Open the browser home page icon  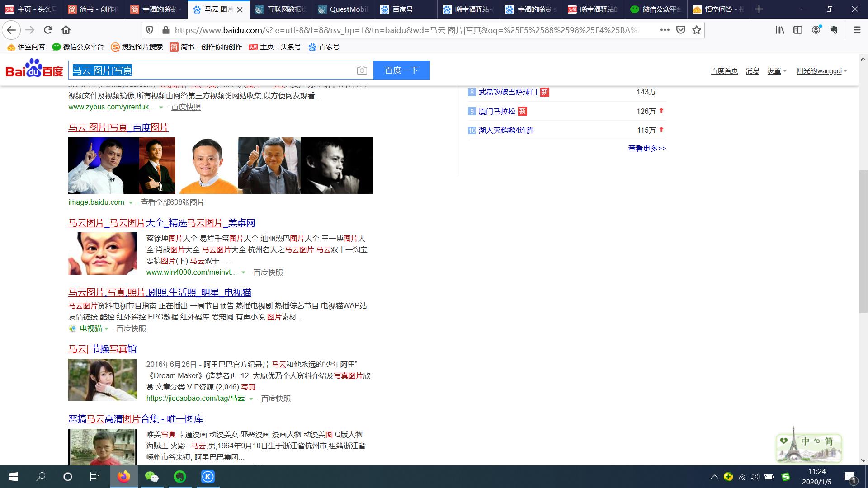click(x=66, y=30)
